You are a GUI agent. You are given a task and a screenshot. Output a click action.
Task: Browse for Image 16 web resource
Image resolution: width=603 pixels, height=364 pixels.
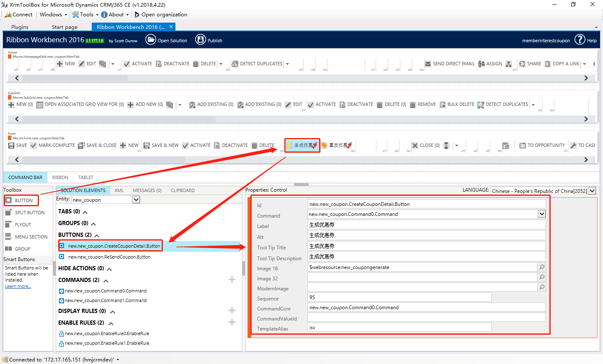(x=542, y=267)
